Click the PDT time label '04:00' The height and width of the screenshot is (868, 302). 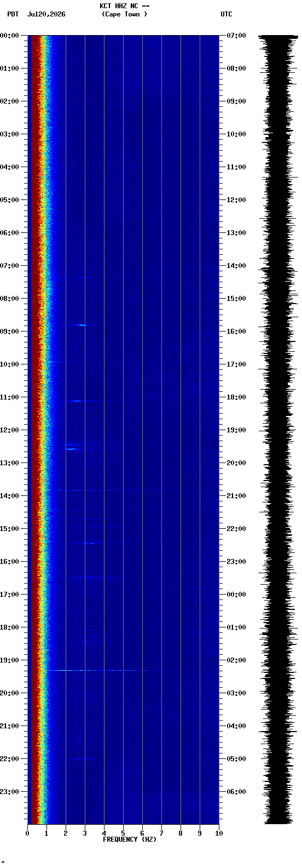tap(9, 167)
